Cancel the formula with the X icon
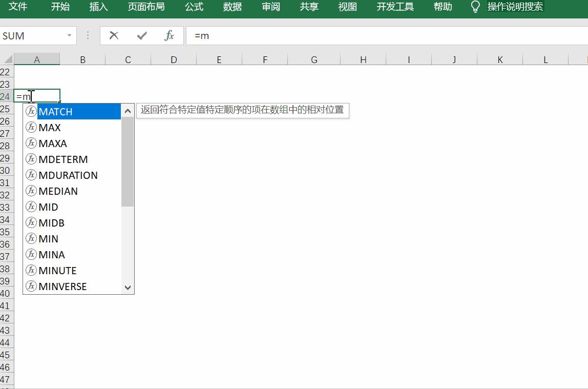 click(x=113, y=36)
